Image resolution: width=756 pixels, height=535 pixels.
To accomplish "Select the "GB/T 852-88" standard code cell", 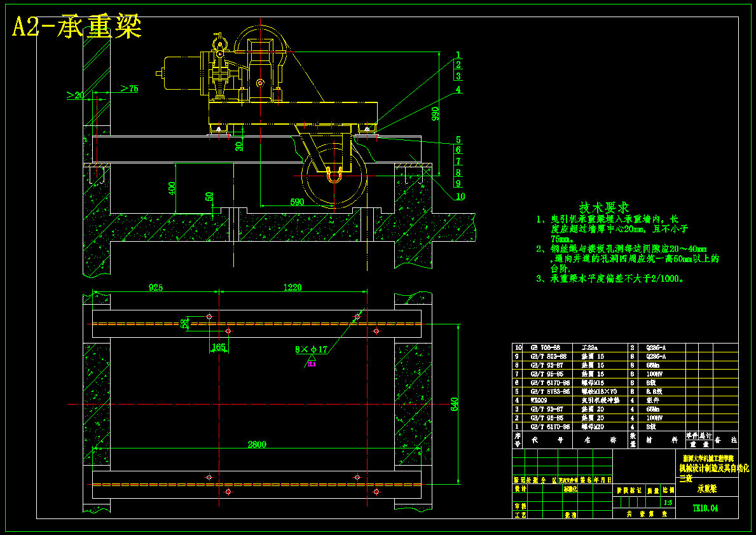I will coord(549,356).
